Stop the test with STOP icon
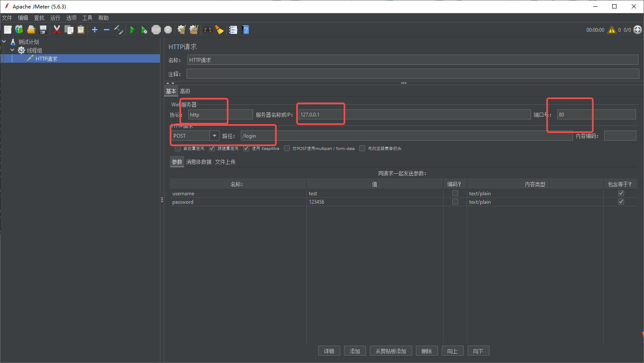 (x=156, y=30)
